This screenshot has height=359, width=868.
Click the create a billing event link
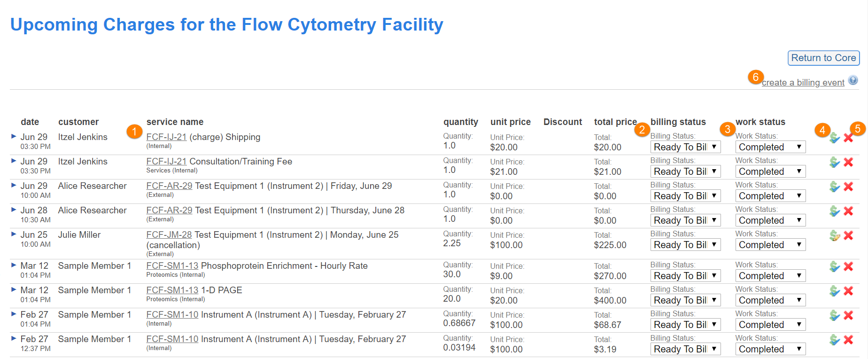click(x=803, y=83)
